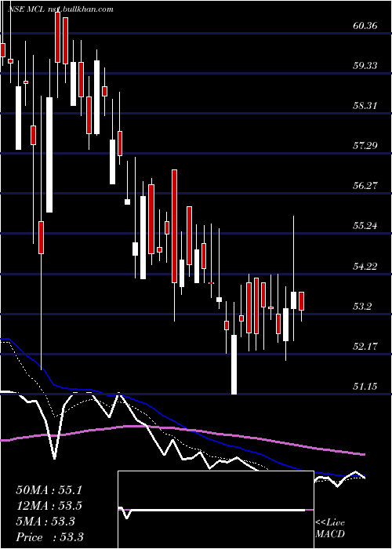
Task: Click the 60.36 price axis label
Action: tap(365, 26)
